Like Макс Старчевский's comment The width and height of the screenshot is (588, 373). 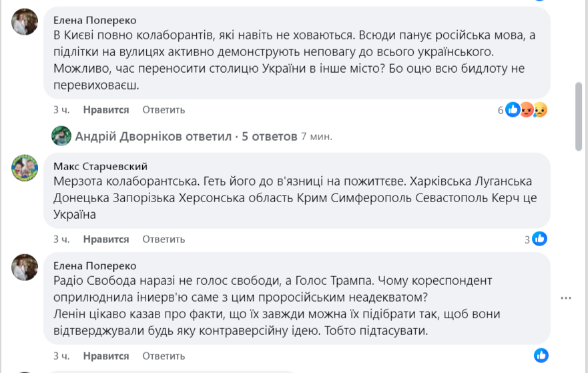pyautogui.click(x=105, y=239)
